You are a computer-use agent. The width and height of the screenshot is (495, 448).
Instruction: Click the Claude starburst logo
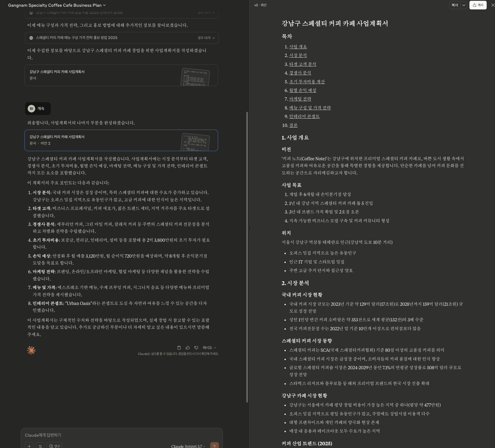coord(31,350)
